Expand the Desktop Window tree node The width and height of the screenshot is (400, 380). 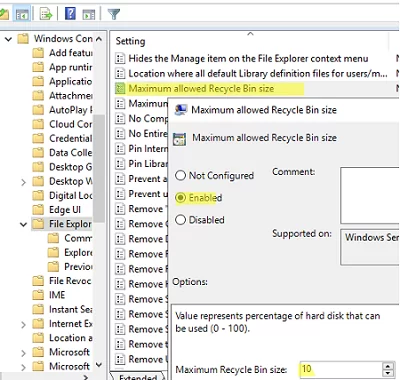tap(23, 182)
